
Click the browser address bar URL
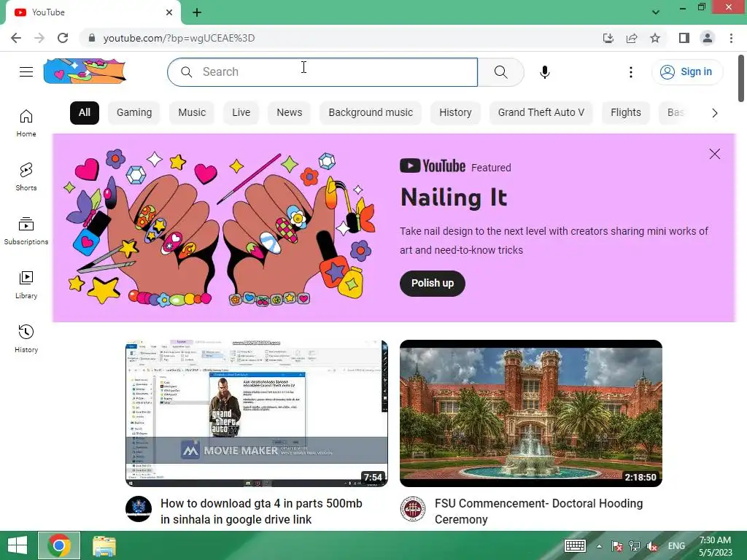(179, 38)
